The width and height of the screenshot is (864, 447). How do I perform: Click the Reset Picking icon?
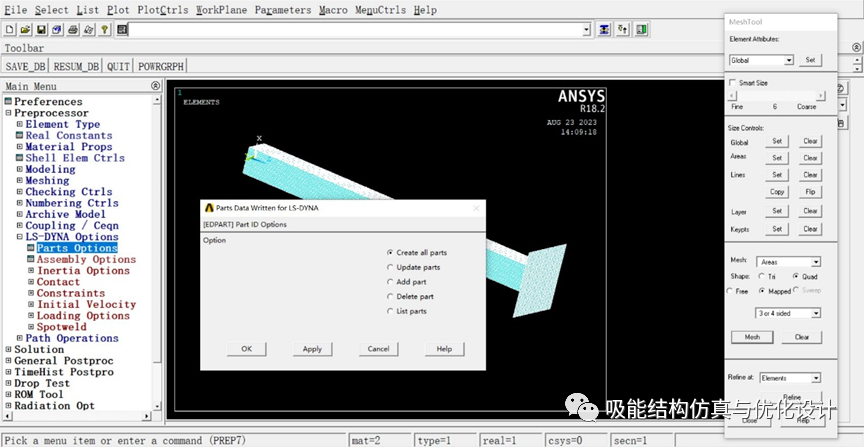click(x=623, y=30)
